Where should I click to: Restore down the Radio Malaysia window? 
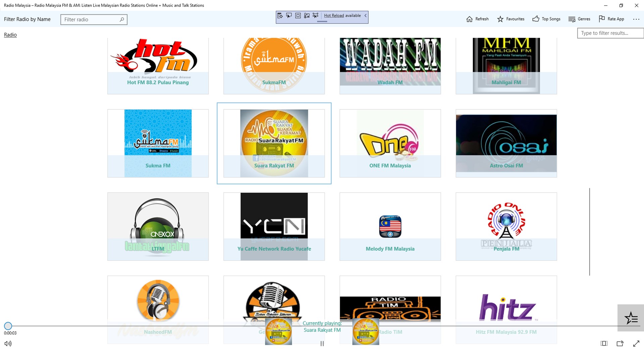point(621,5)
